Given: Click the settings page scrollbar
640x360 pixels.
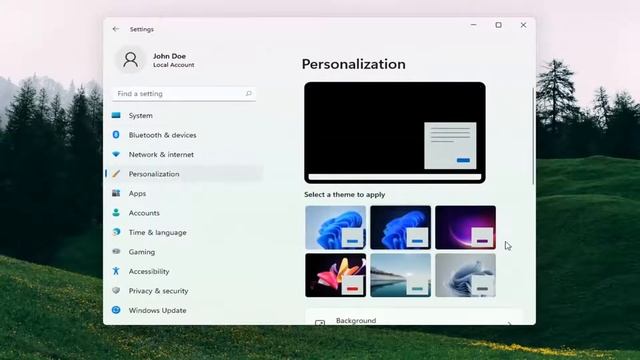Looking at the screenshot, I should click(533, 136).
